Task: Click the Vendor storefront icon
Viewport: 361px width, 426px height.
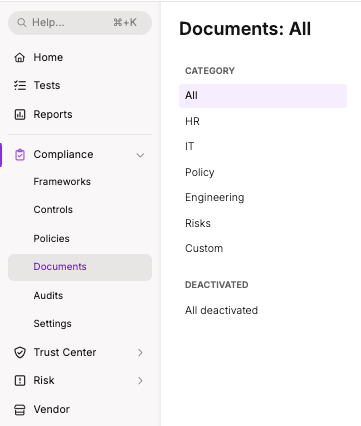Action: (x=20, y=410)
